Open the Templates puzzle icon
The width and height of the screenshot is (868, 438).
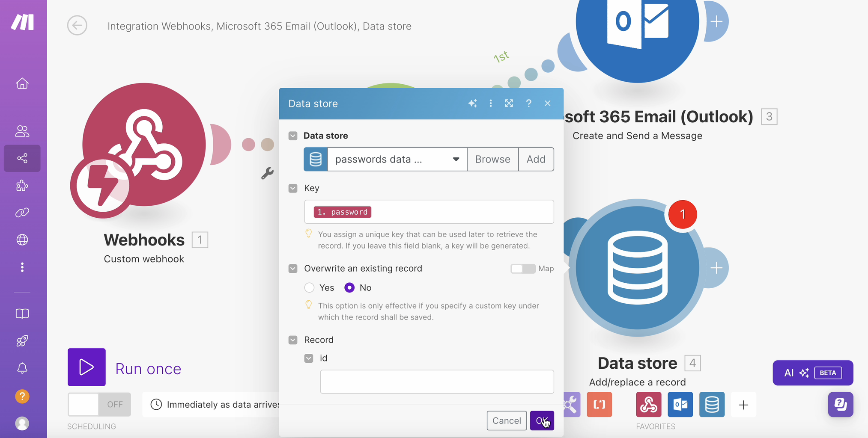22,186
